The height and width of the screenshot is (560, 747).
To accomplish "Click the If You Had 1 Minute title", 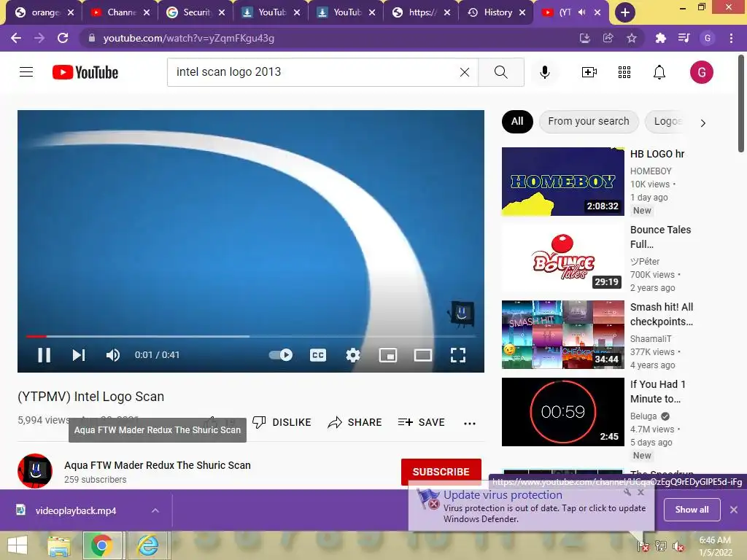I will click(x=657, y=392).
